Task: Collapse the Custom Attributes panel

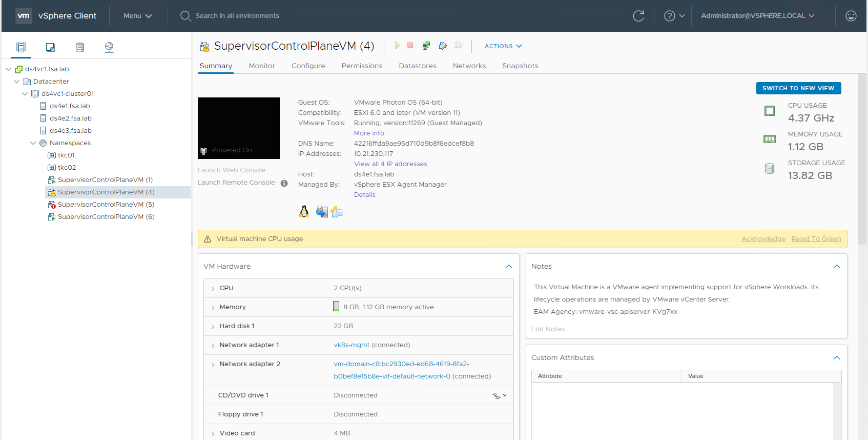Action: click(x=837, y=358)
